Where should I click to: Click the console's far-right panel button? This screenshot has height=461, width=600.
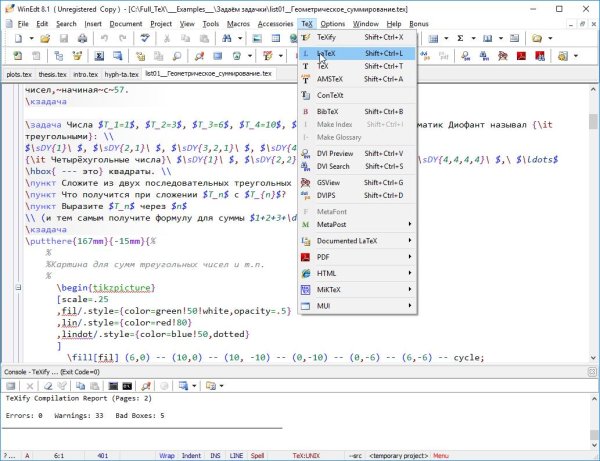point(592,372)
